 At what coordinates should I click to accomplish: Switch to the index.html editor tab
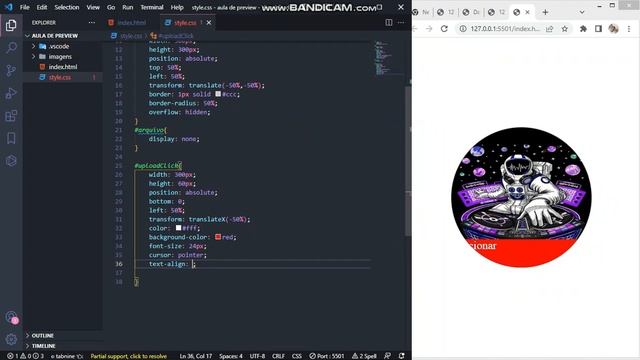131,22
